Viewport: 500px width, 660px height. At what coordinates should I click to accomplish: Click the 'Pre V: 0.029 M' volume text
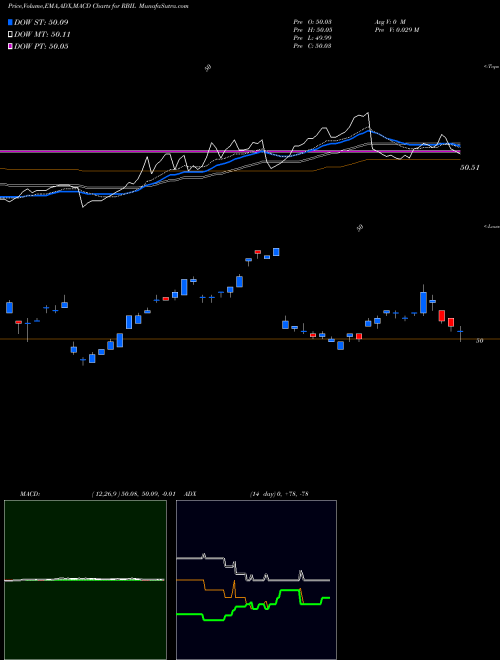396,30
